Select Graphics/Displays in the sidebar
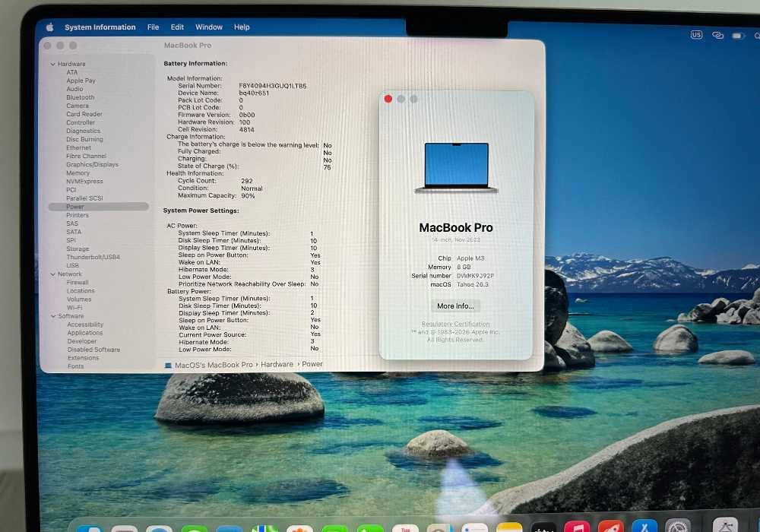This screenshot has width=760, height=532. pyautogui.click(x=92, y=164)
